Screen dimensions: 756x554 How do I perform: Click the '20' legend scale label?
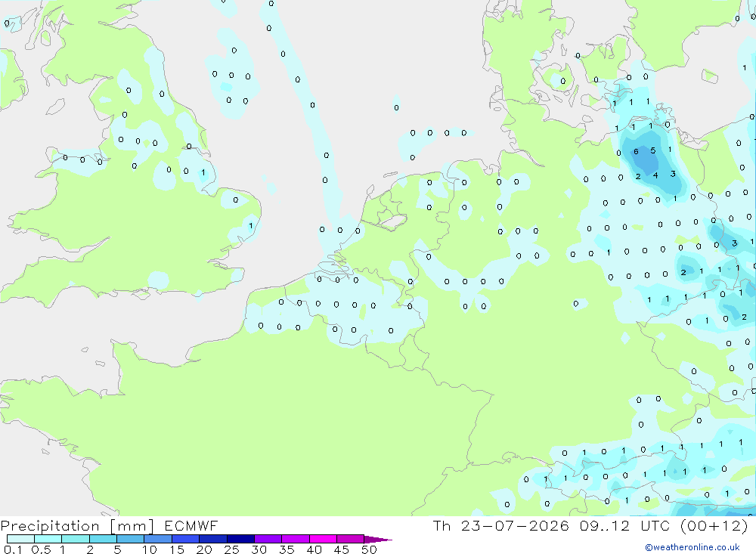[x=204, y=549]
